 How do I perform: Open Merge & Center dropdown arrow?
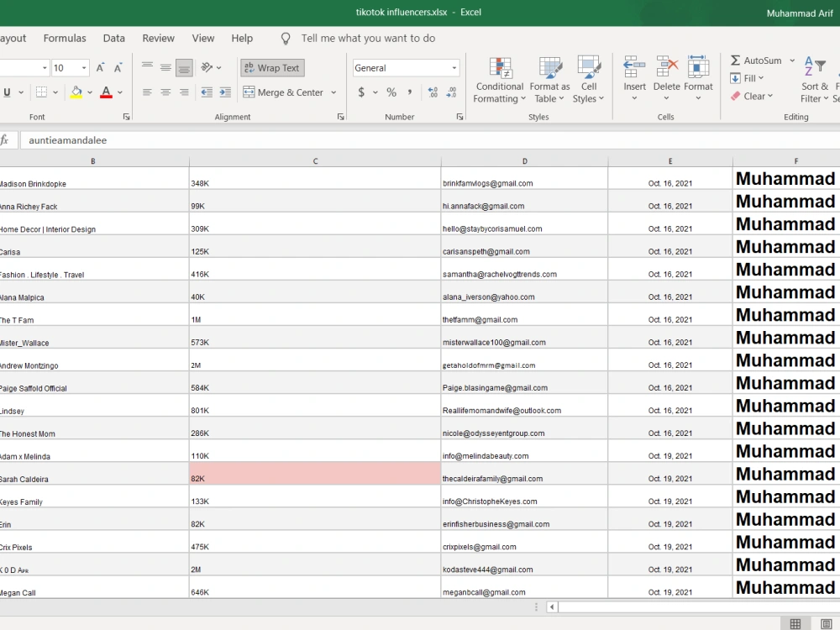pyautogui.click(x=333, y=92)
